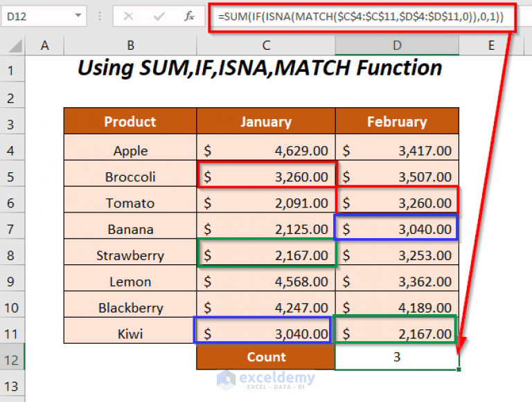Open the Name Box dropdown arrow
Screen dimensions: 532x402
tap(78, 16)
